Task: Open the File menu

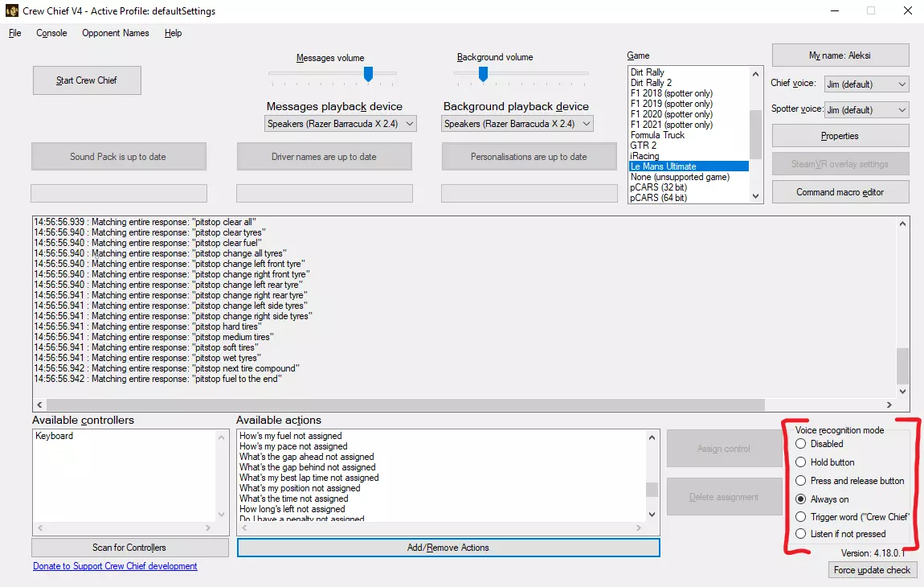Action: click(14, 33)
